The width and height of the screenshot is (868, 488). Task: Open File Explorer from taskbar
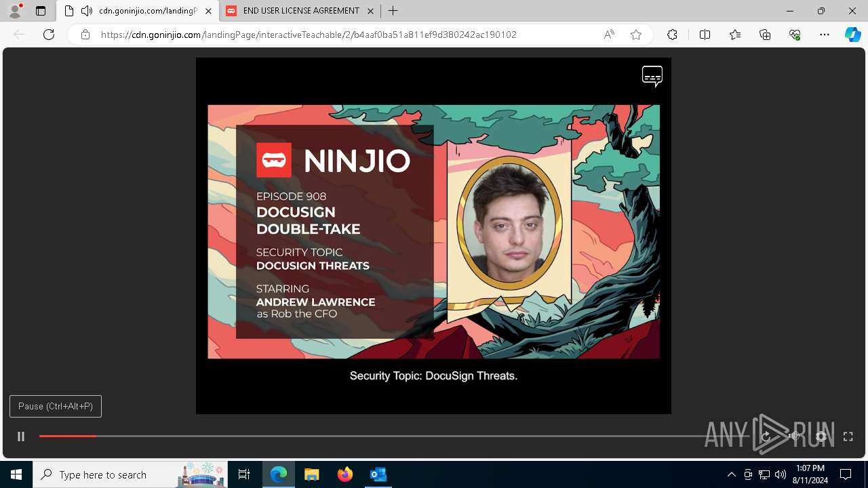(x=311, y=474)
